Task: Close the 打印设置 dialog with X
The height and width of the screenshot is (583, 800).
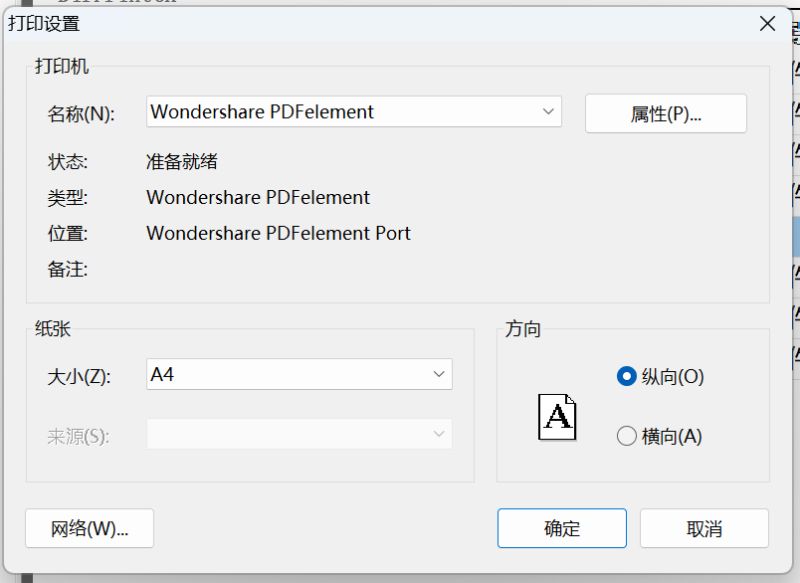Action: [x=767, y=23]
